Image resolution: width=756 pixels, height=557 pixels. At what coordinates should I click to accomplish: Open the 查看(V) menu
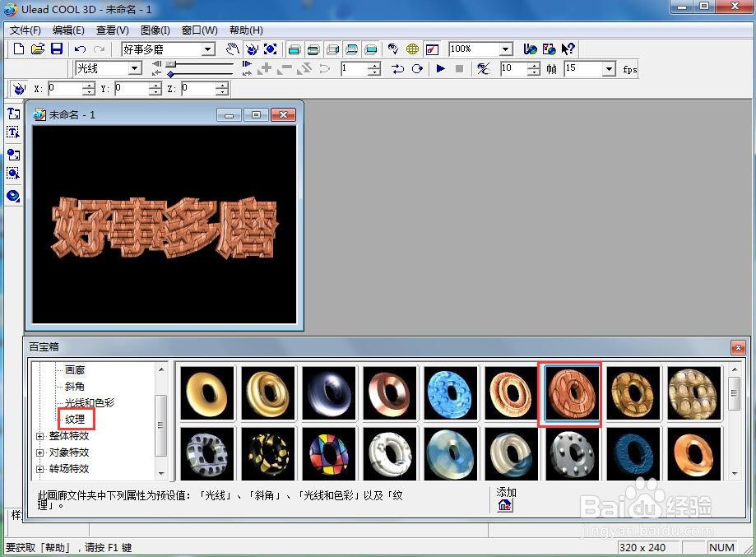point(113,30)
